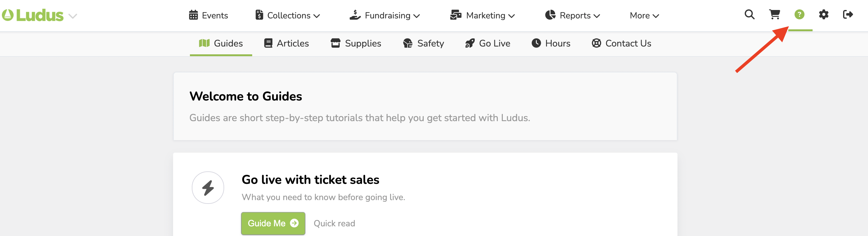Click the Ludus logo

click(x=33, y=16)
